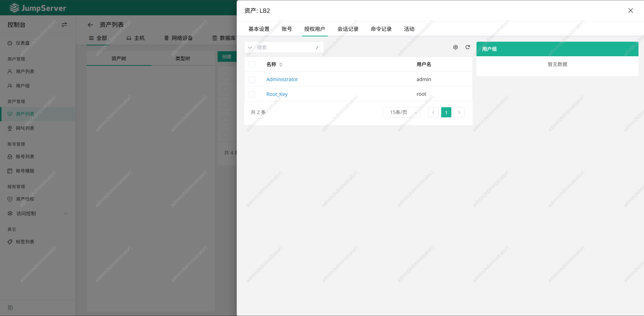Select the 类型树 tab
Screen dimensions: 644x316
183,59
